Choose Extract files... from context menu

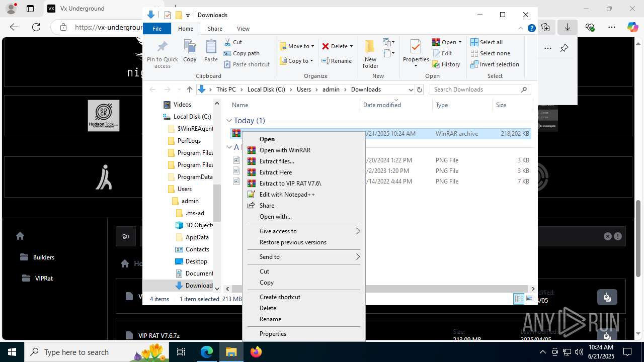point(303,161)
